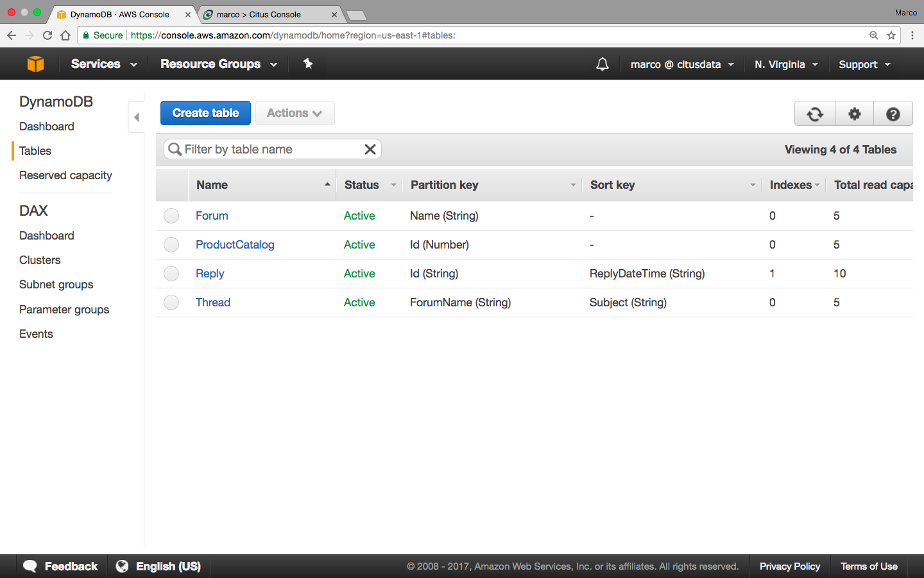Click the Filter by table name field
The image size is (924, 578).
click(x=272, y=149)
